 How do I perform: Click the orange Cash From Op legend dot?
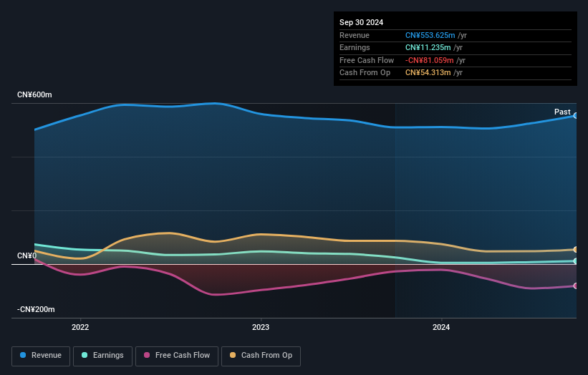tap(233, 355)
